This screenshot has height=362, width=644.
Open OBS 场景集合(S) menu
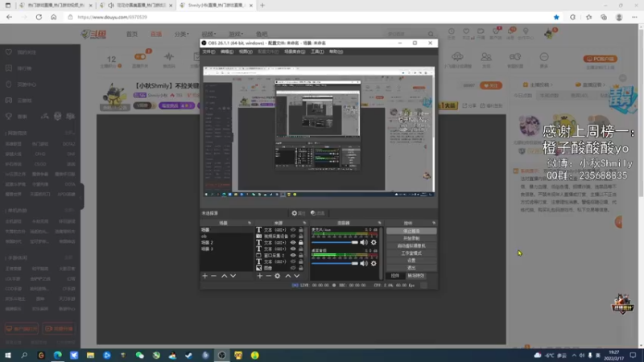pos(295,51)
